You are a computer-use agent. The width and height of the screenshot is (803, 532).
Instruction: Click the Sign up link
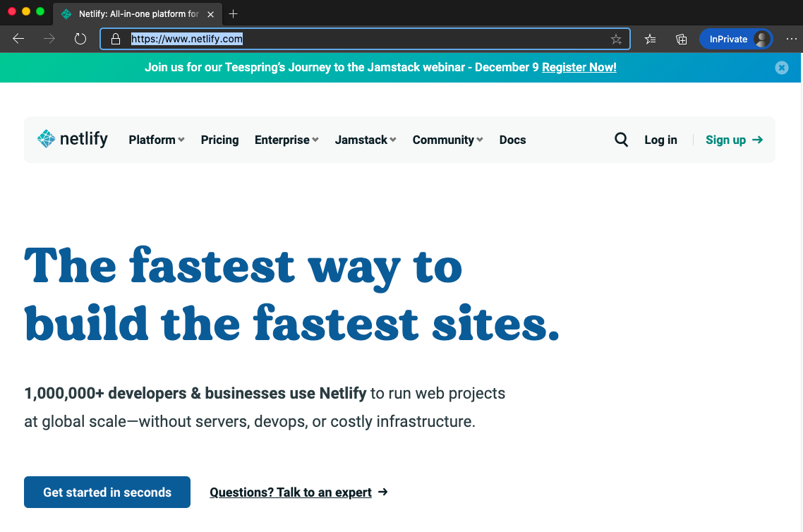click(735, 140)
